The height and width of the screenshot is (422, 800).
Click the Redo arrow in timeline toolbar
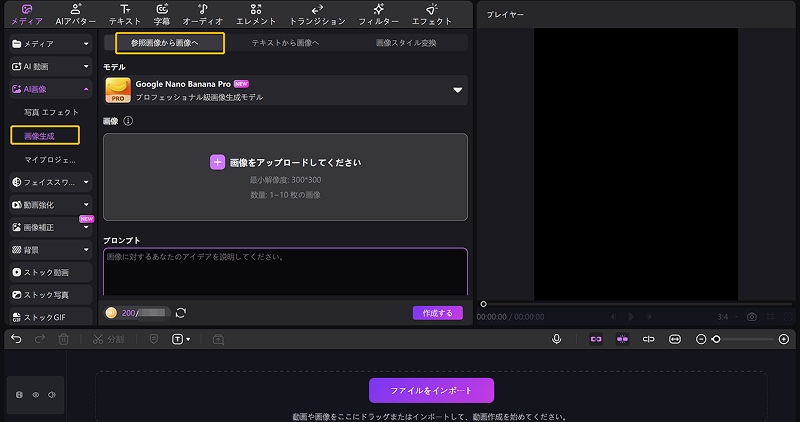pos(40,339)
